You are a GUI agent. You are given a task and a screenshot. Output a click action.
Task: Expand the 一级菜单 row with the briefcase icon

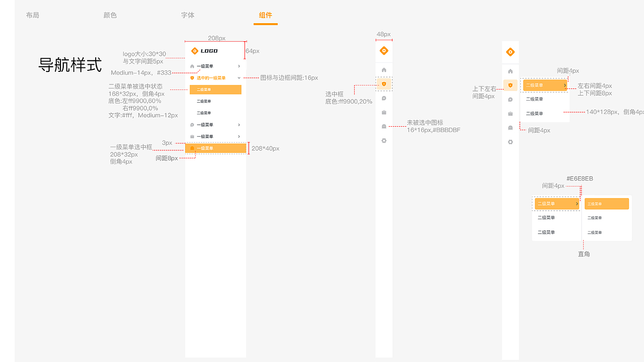pyautogui.click(x=239, y=137)
